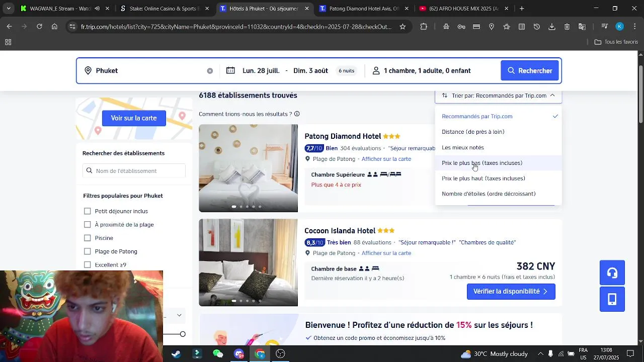Sort by Prix le plus haut
644x362 pixels.
pos(499,178)
